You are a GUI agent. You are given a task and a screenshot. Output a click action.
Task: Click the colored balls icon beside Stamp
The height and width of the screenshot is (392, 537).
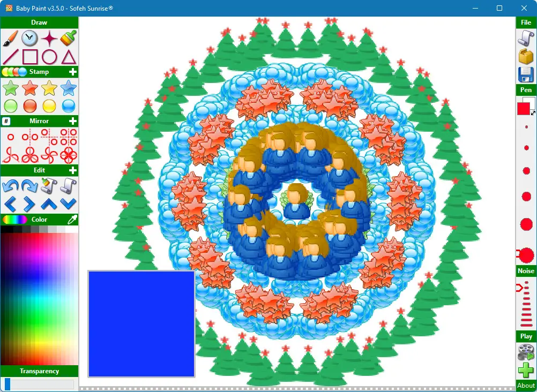[x=14, y=72]
